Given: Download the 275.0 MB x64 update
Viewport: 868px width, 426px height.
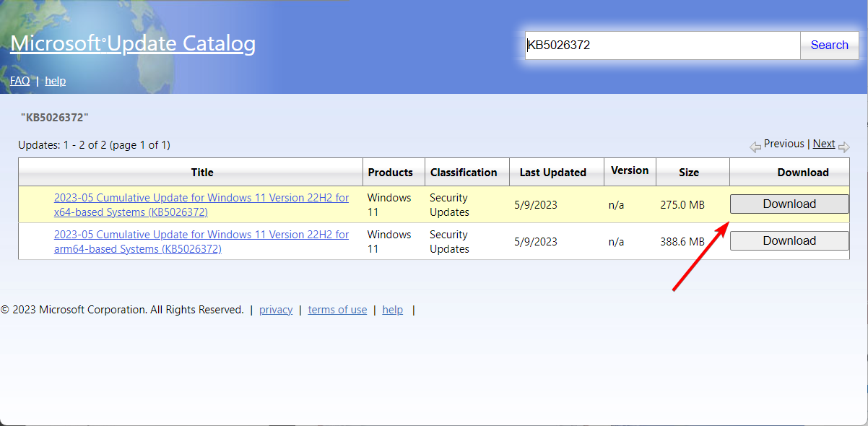Looking at the screenshot, I should tap(789, 204).
